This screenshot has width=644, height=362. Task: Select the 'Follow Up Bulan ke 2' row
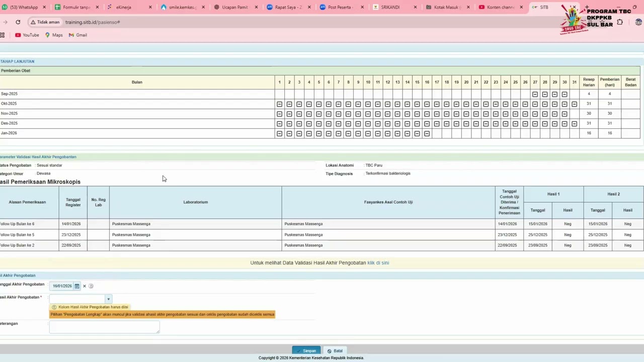click(322, 245)
